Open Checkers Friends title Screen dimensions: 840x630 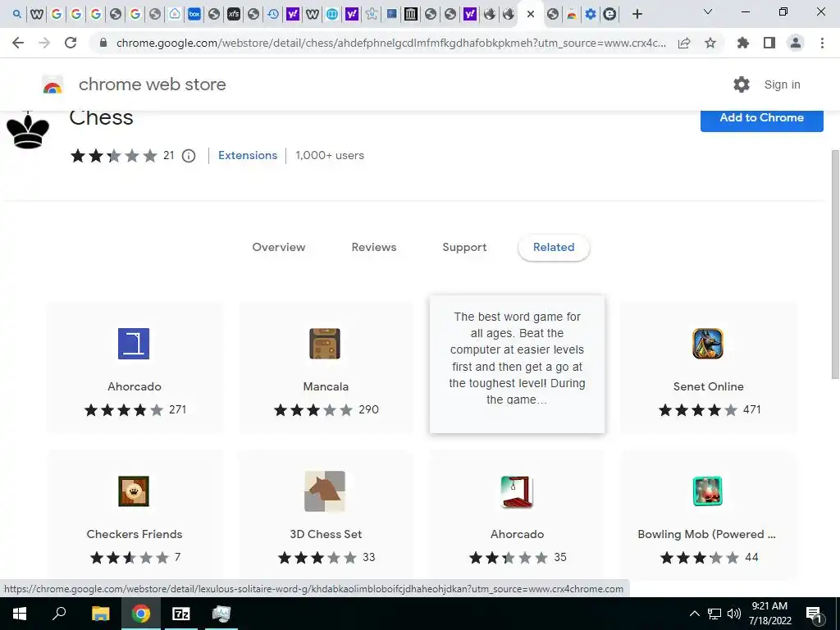[x=135, y=535]
